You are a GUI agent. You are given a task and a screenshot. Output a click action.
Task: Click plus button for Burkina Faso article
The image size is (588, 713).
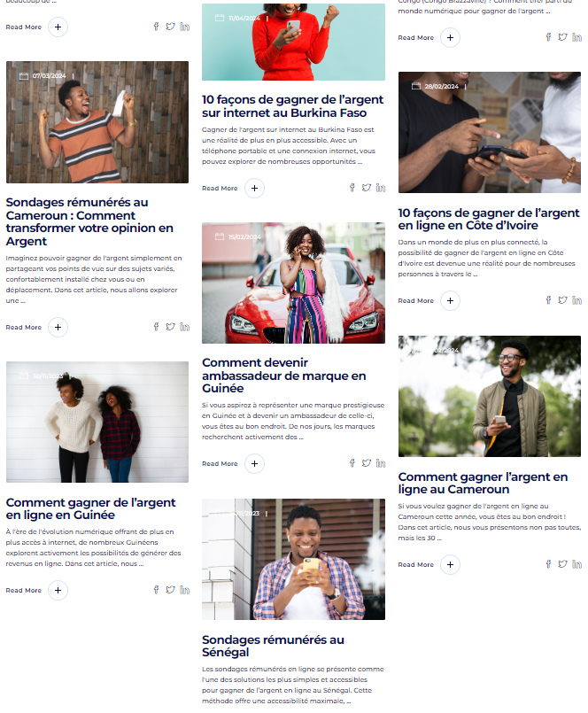(255, 189)
